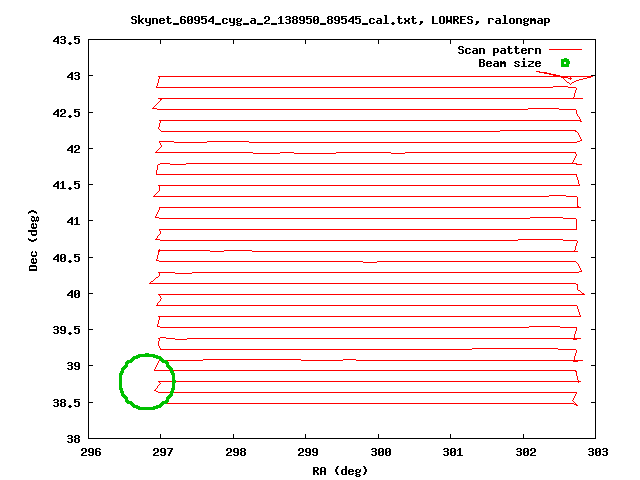The image size is (640, 480).
Task: Click the 40 tick label on the Dec axis
Action: [73, 294]
